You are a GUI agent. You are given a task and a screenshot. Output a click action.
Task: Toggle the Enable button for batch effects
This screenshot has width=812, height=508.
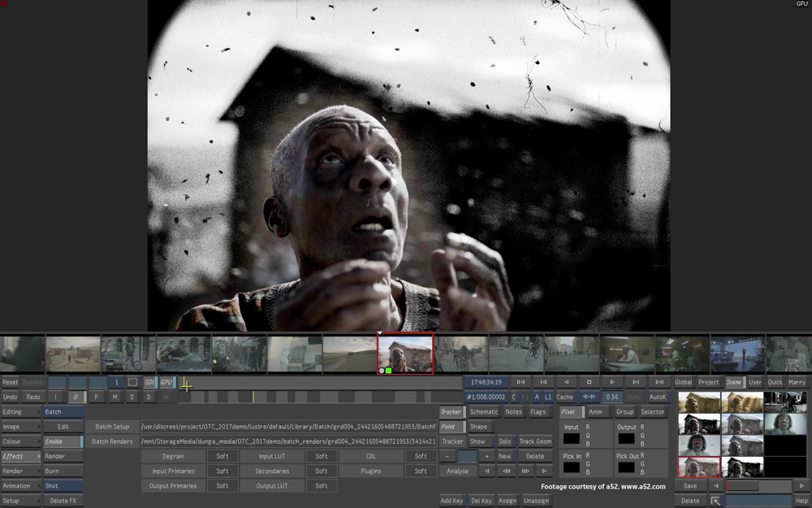coord(63,441)
